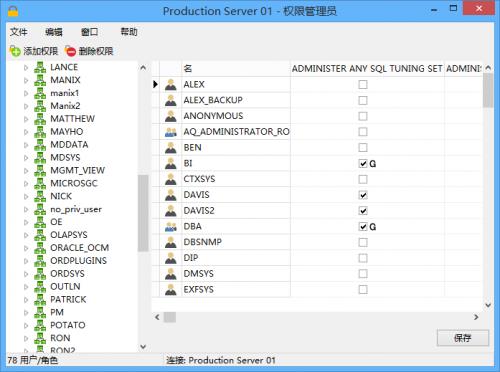The image size is (500, 372).
Task: Uncheck the DAVIS row checkbox
Action: tap(363, 195)
